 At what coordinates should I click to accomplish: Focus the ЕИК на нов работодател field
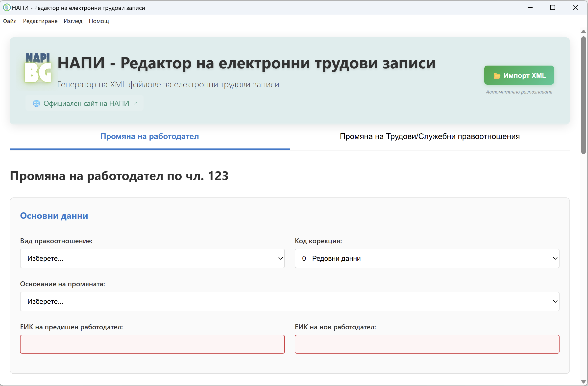click(427, 344)
